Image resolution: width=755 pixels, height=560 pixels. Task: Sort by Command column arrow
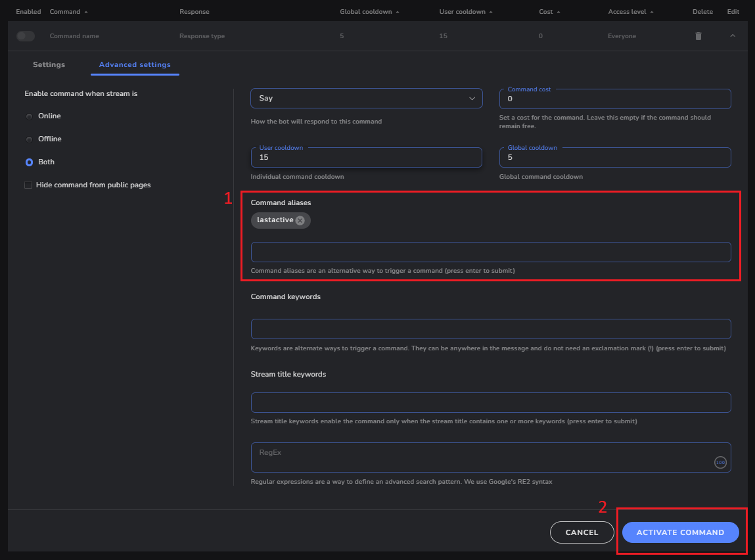point(86,12)
